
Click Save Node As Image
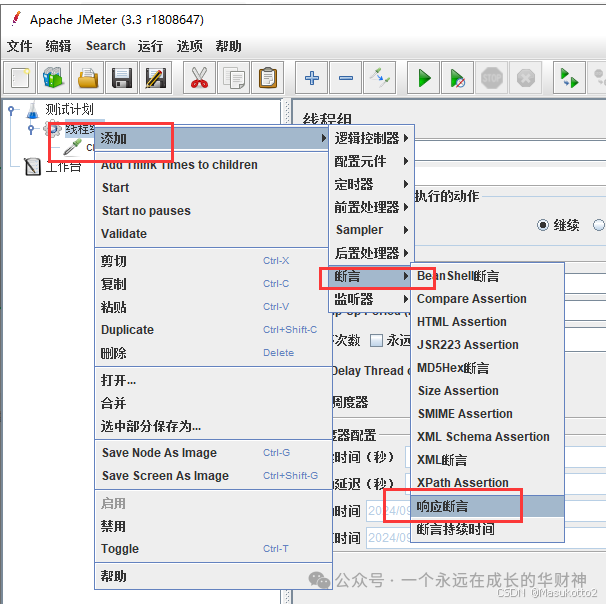coord(213,453)
